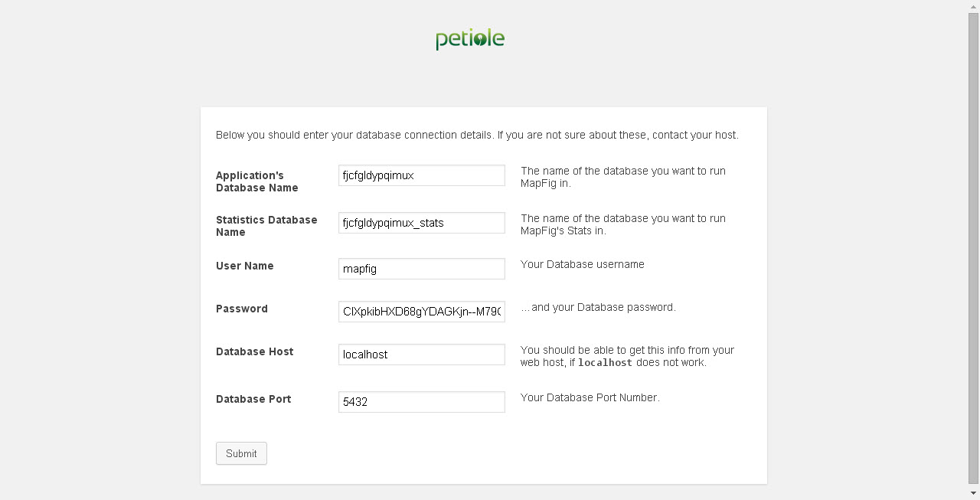This screenshot has width=980, height=500.
Task: Click the "Statistics Database Name" label
Action: click(266, 226)
